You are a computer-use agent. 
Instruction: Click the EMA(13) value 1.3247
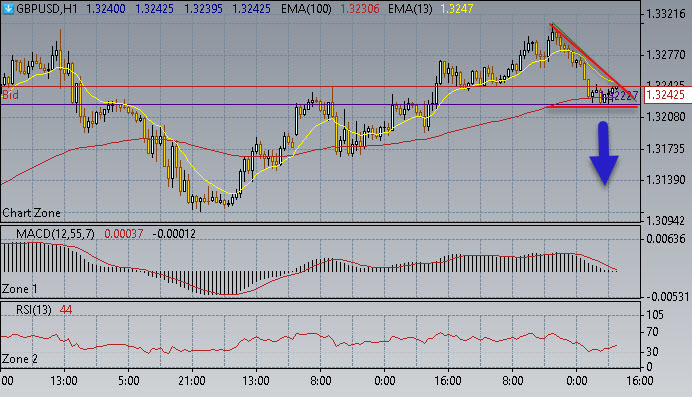tap(457, 8)
